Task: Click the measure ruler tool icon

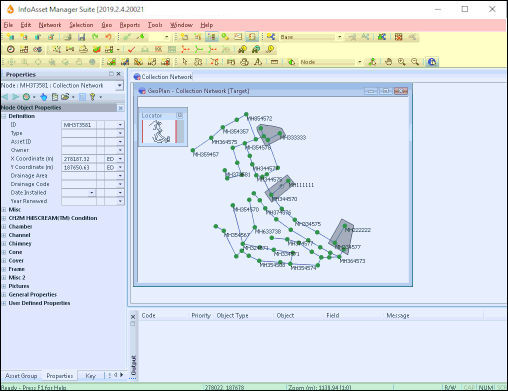Action: click(x=274, y=62)
